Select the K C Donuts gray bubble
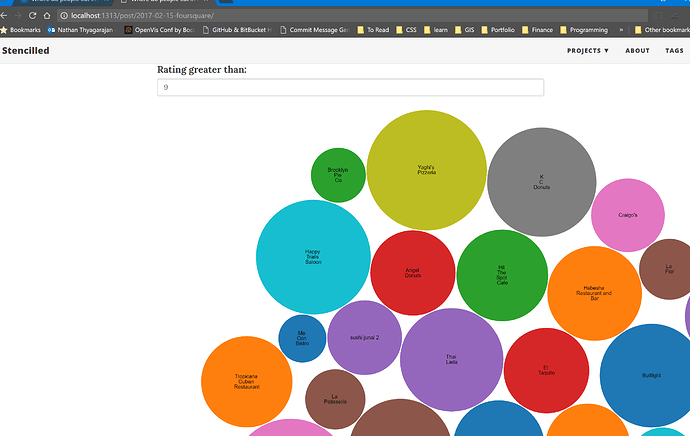Viewport: 690px width, 436px height. tap(541, 182)
